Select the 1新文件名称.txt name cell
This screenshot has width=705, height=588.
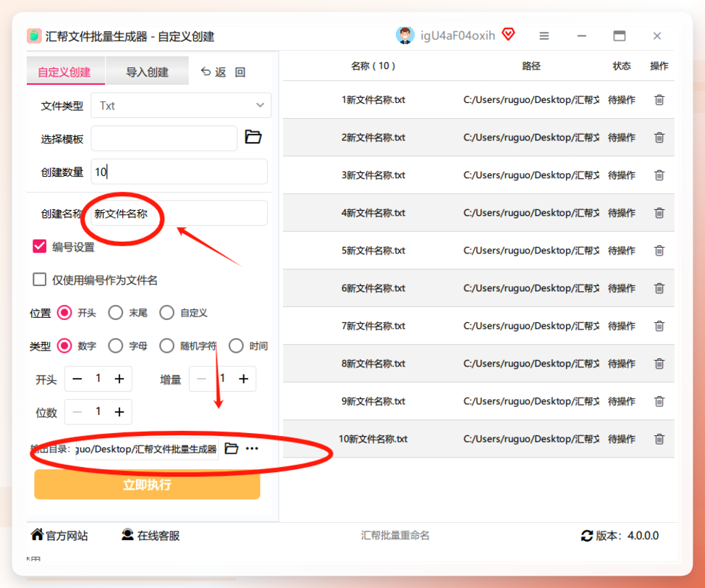point(373,100)
